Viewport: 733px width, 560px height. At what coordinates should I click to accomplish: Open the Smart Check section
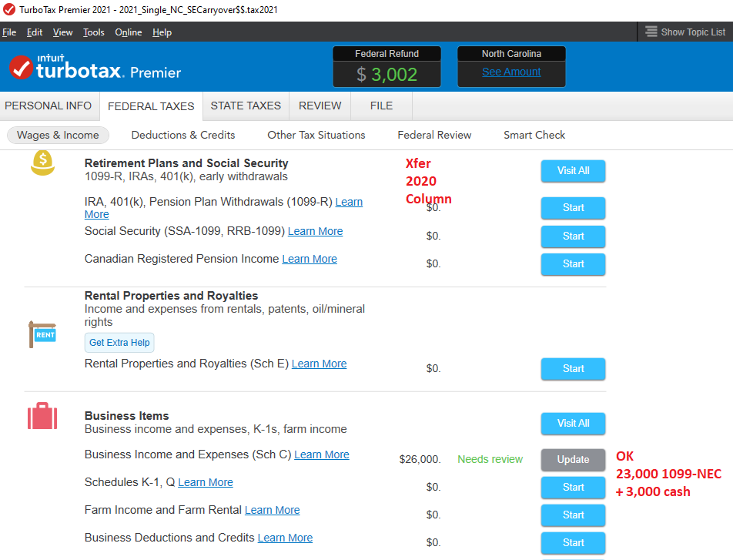534,136
